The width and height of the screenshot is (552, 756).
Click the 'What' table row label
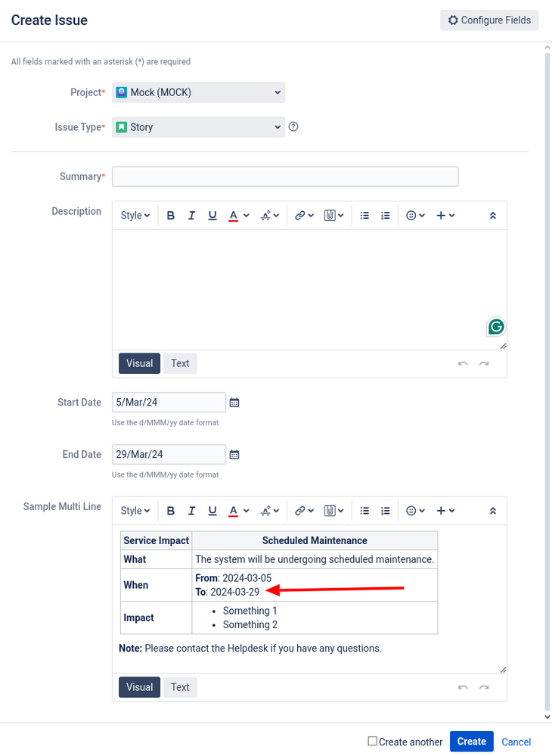click(x=135, y=560)
